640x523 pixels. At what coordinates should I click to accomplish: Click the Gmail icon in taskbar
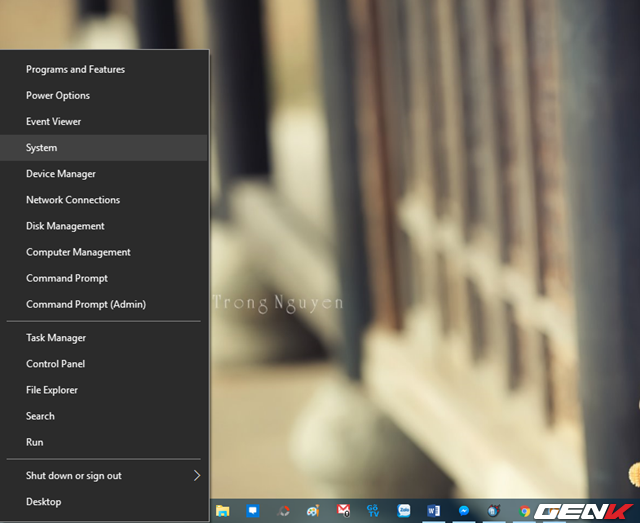343,510
